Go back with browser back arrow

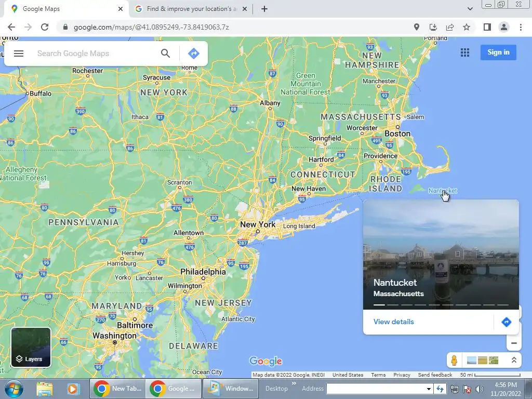click(x=11, y=27)
